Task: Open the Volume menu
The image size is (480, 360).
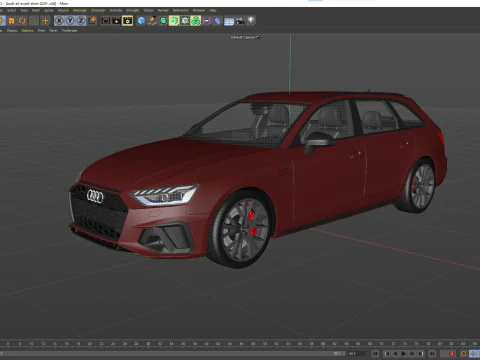Action: coord(63,11)
